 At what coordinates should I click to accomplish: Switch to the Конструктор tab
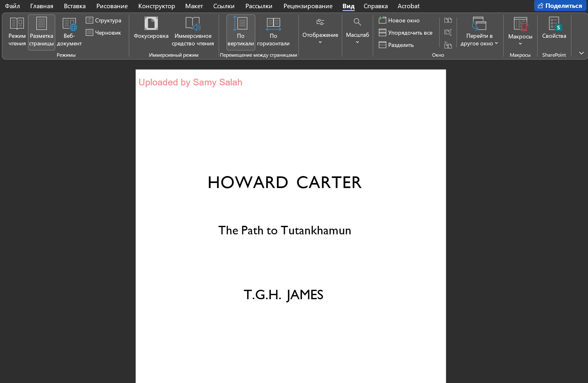(157, 6)
